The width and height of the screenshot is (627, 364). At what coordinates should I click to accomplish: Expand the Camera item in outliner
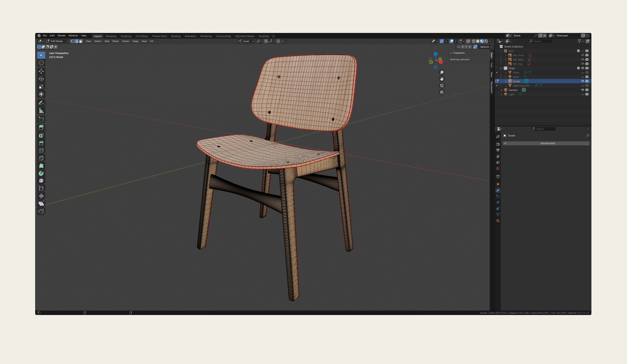pyautogui.click(x=501, y=90)
